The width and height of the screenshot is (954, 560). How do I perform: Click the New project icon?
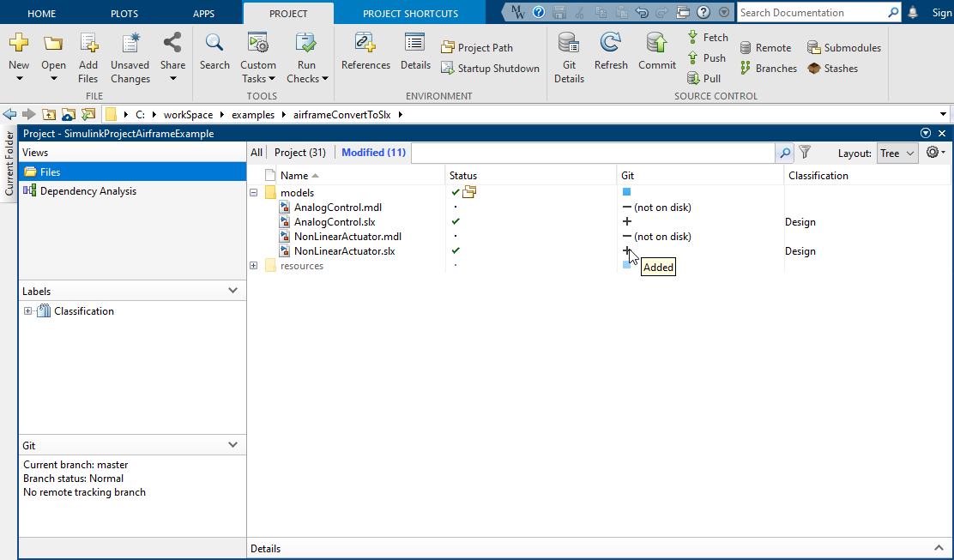(19, 43)
